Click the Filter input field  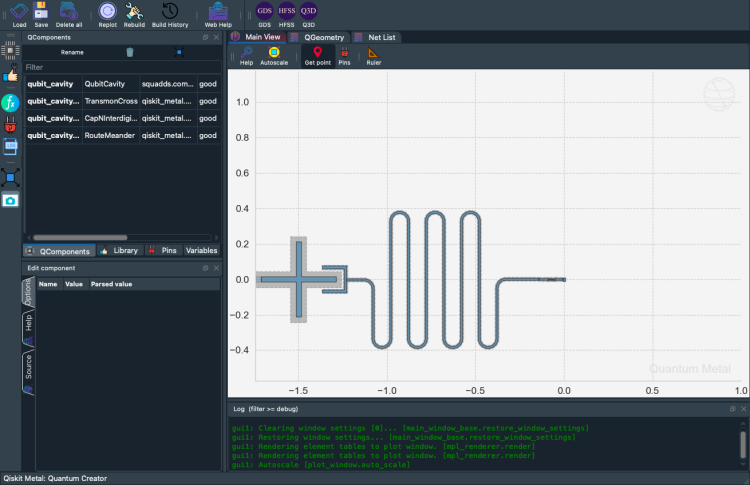click(120, 68)
